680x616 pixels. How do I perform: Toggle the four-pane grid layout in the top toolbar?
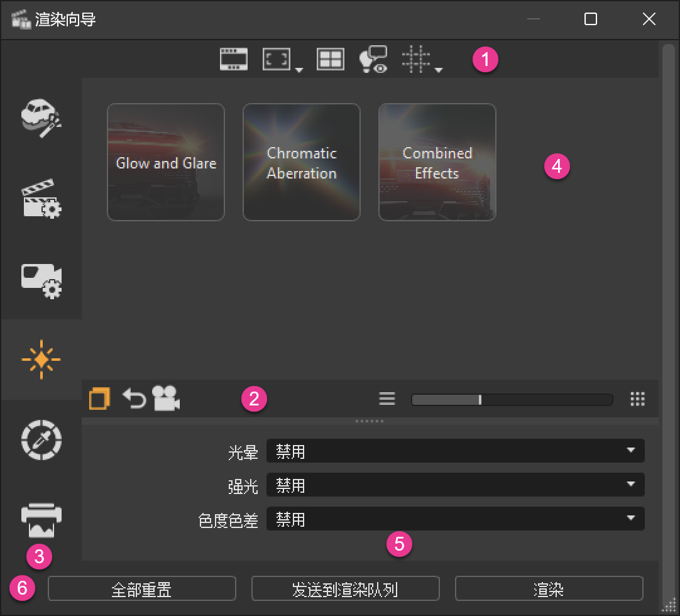point(331,58)
